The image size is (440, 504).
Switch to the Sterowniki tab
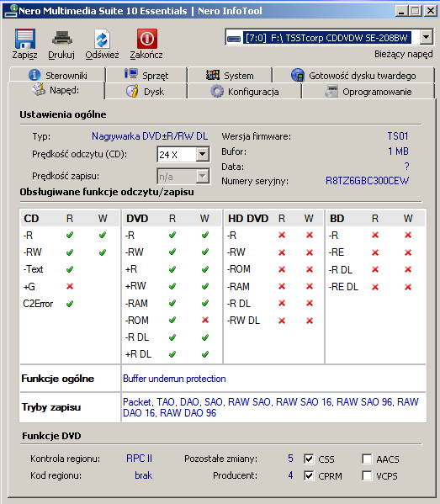[x=57, y=75]
